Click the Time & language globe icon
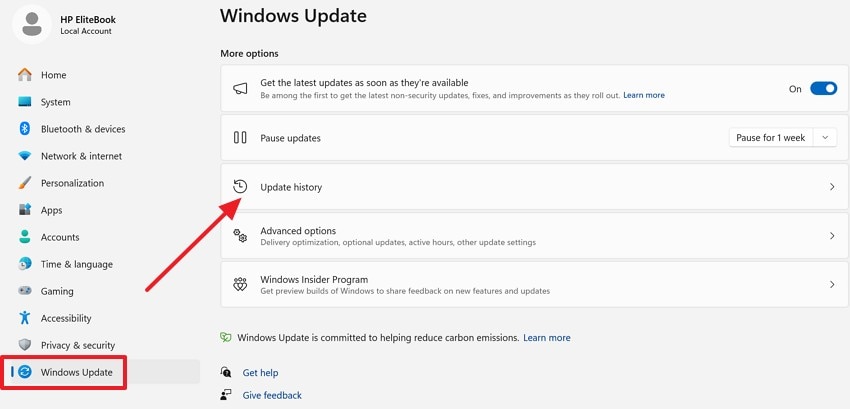Screen dimensions: 850x409 point(24,264)
